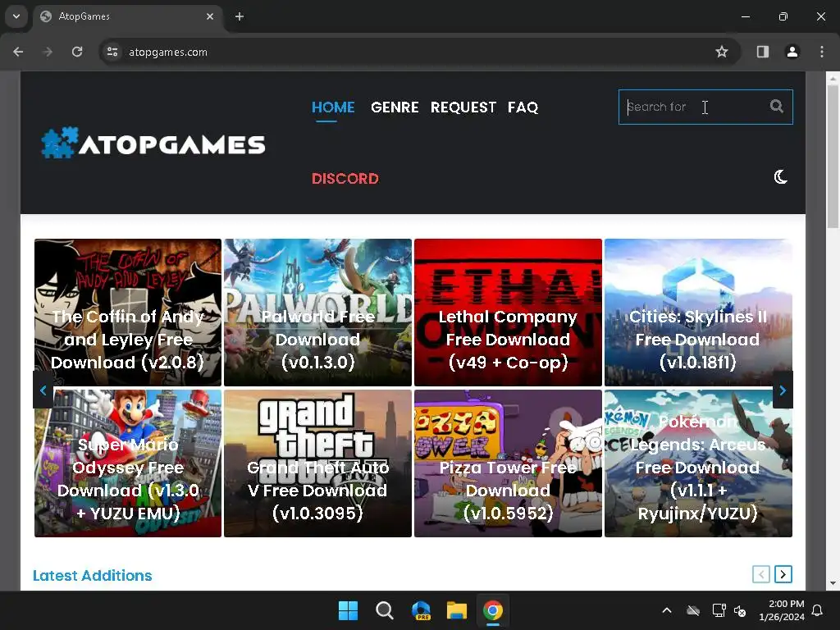
Task: Open clock showing 2:00 PM
Action: pyautogui.click(x=782, y=610)
